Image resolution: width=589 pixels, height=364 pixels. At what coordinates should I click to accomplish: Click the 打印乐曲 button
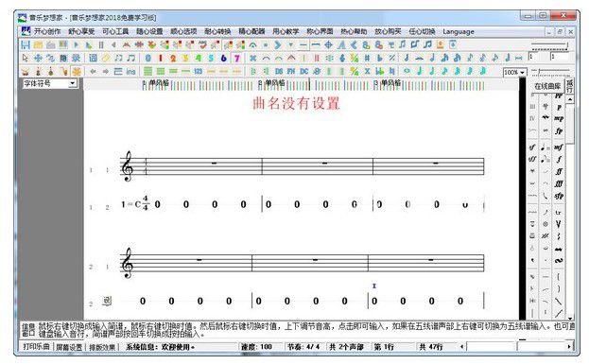pyautogui.click(x=36, y=346)
